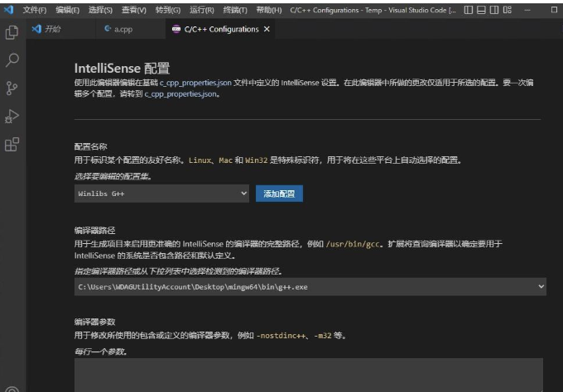Close the C/C++ Configurations tab
563x392 pixels.
(x=267, y=29)
